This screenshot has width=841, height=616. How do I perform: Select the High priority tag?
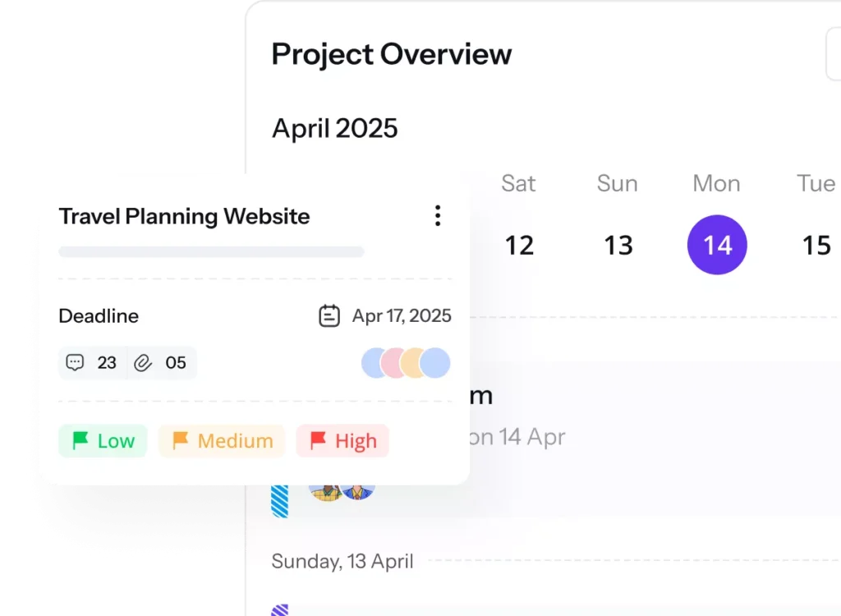pos(342,440)
